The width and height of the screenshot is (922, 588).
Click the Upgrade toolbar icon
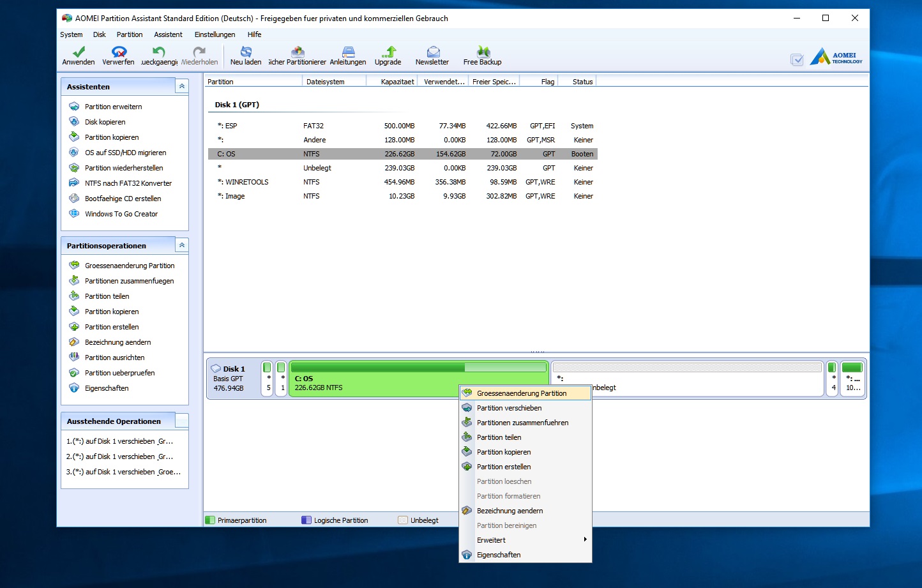(388, 56)
